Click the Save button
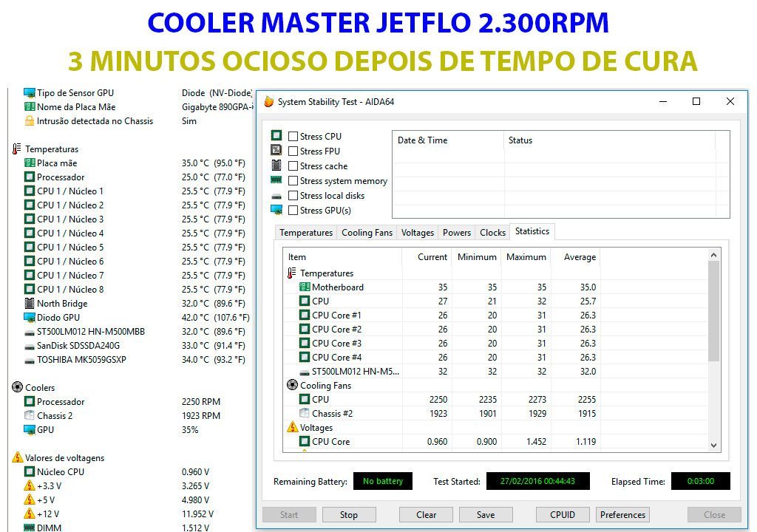Viewport: 757px width, 532px height. 486,514
